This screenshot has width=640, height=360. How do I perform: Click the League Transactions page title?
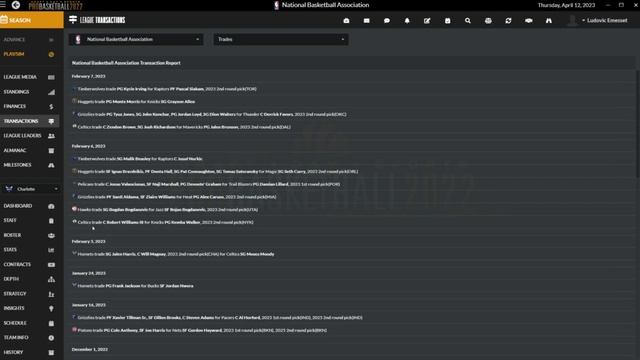tap(97, 20)
